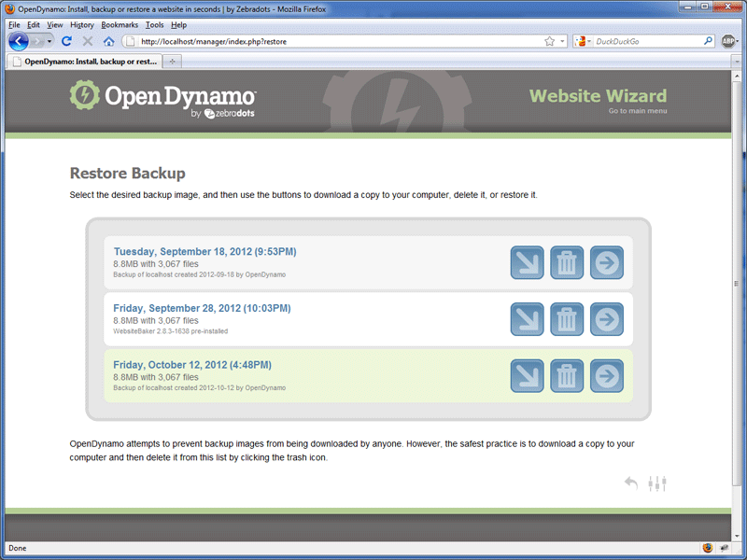The image size is (747, 560).
Task: Click the Home browser icon
Action: coord(106,41)
